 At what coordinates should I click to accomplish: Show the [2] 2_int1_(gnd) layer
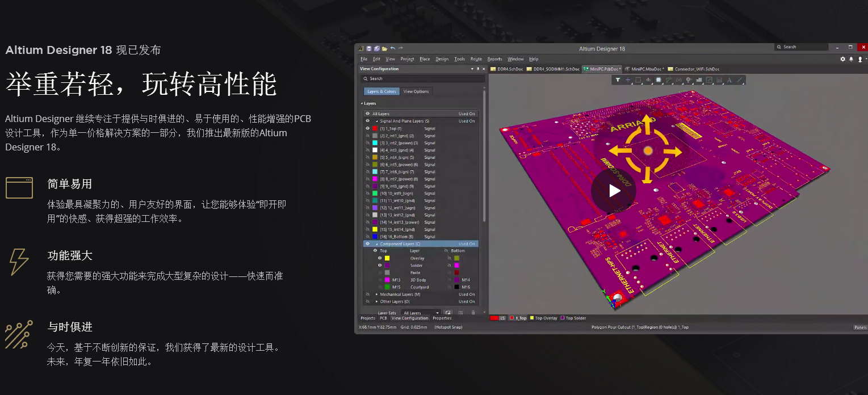367,136
